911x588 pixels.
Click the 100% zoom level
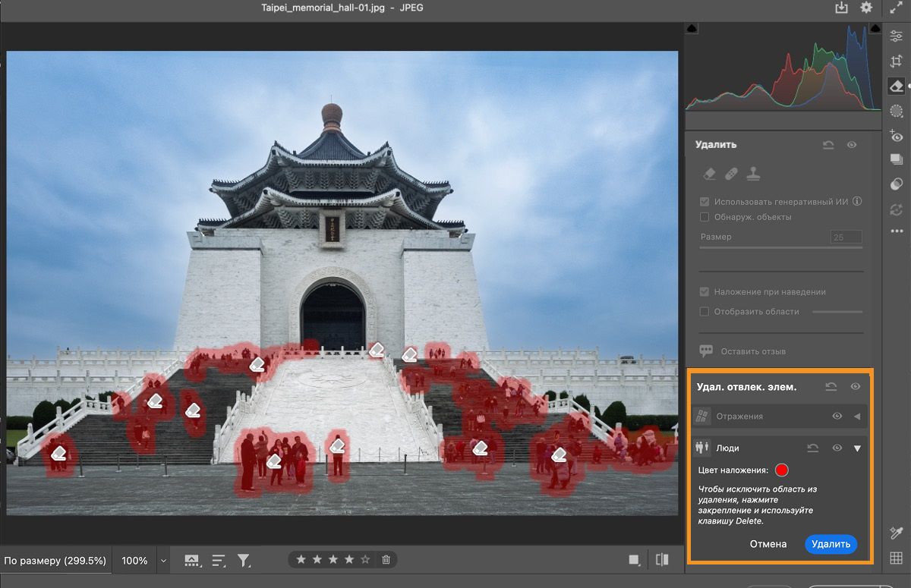coord(134,561)
